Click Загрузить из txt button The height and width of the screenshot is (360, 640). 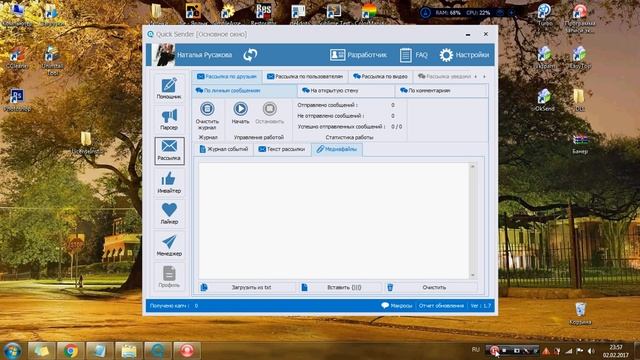click(247, 287)
